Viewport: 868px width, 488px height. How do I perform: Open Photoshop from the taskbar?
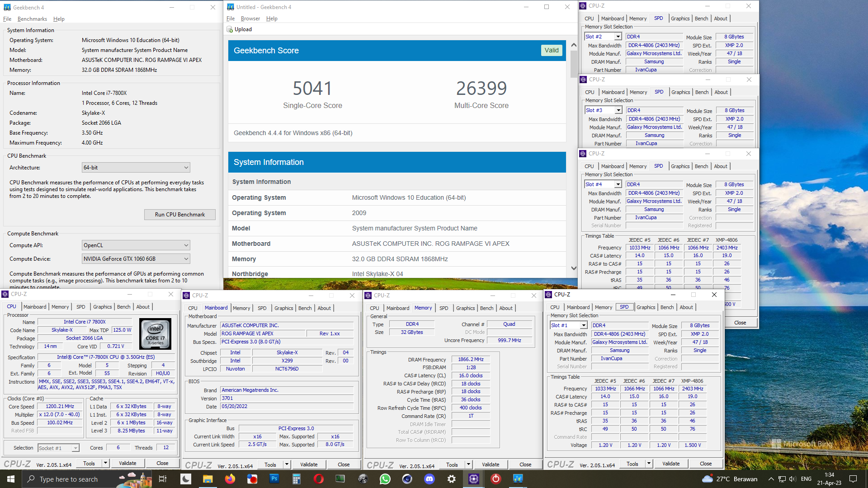pyautogui.click(x=274, y=479)
